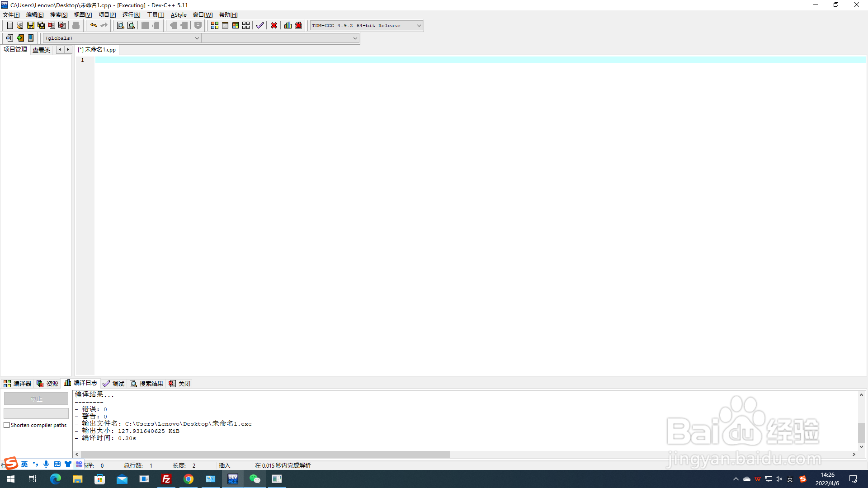Viewport: 868px width, 488px height.
Task: Open Microsoft Edge from the taskbar
Action: pos(56,479)
